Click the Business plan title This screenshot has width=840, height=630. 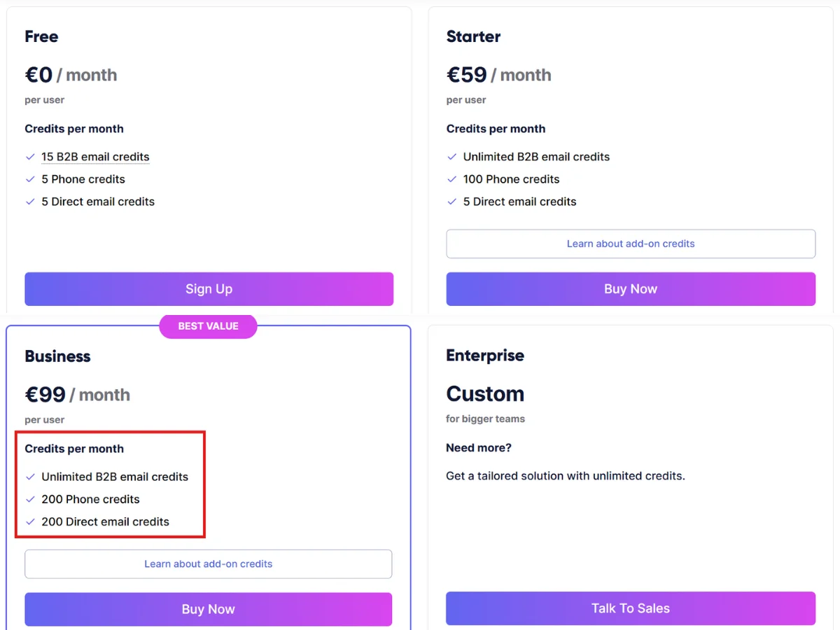pyautogui.click(x=58, y=356)
